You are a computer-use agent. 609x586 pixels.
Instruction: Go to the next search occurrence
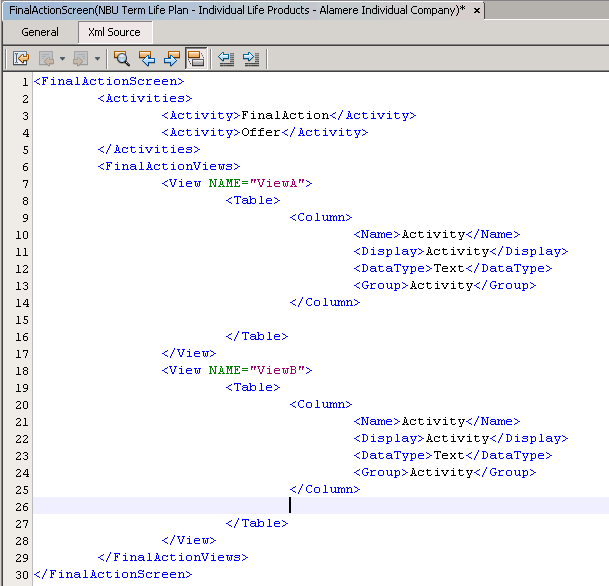click(172, 59)
